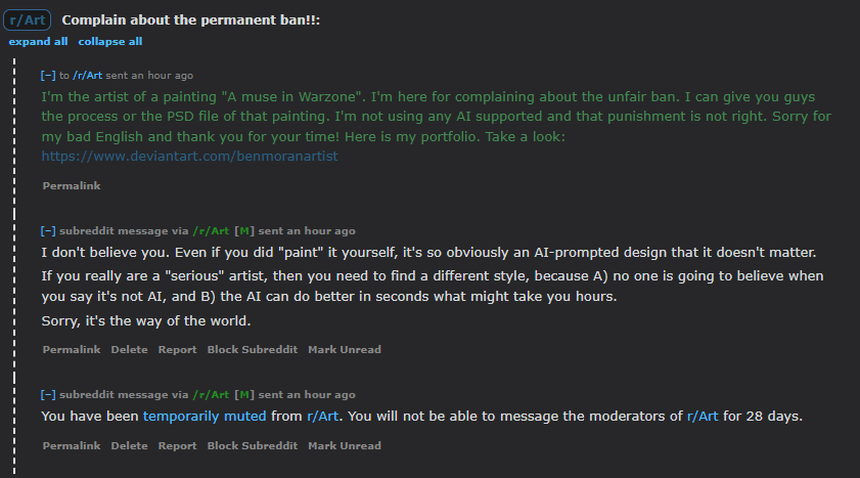Collapse all messages in the thread
This screenshot has width=860, height=478.
click(x=110, y=42)
